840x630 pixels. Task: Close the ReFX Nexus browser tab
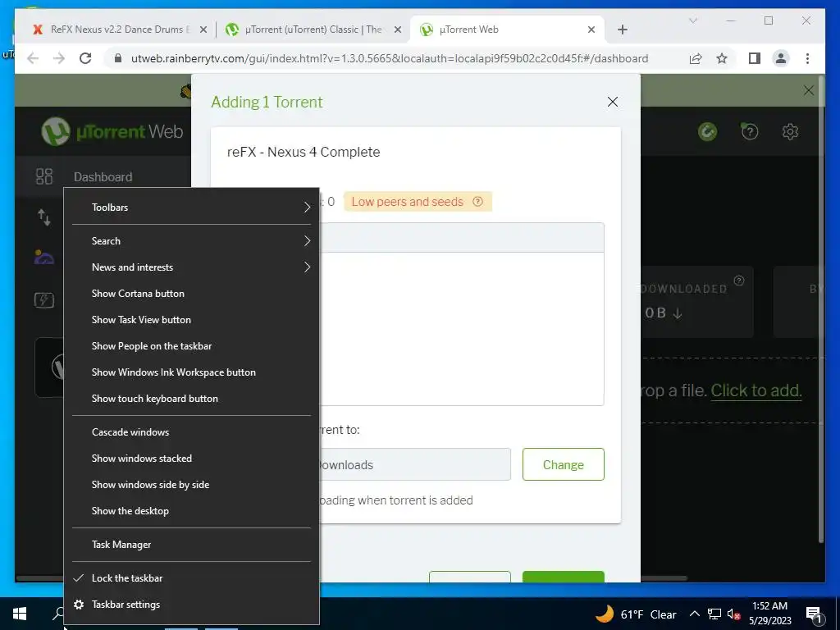pos(203,30)
